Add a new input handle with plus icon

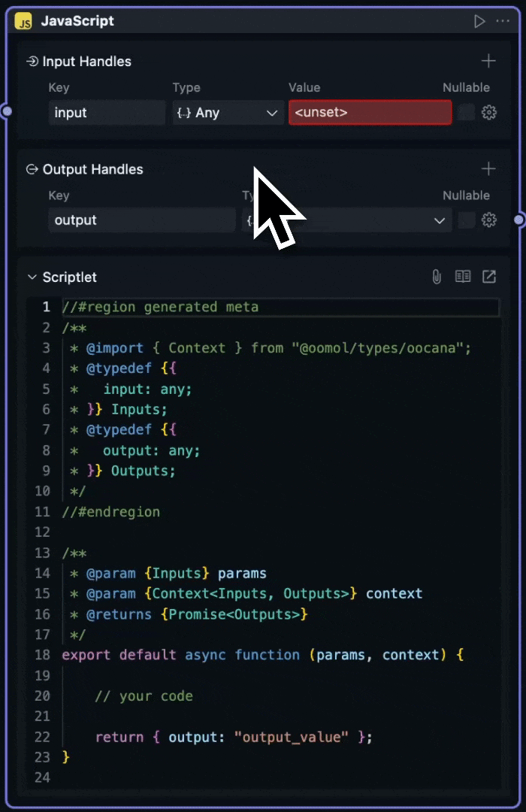point(488,62)
